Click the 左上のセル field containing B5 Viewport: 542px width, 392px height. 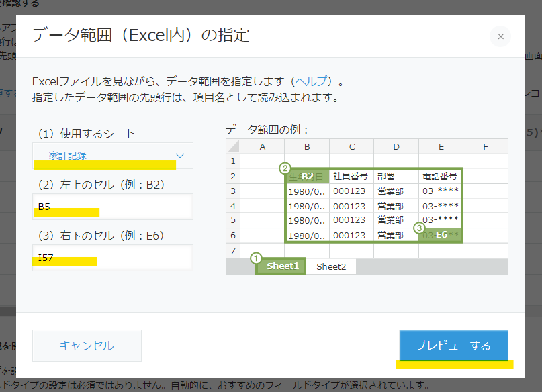(113, 207)
